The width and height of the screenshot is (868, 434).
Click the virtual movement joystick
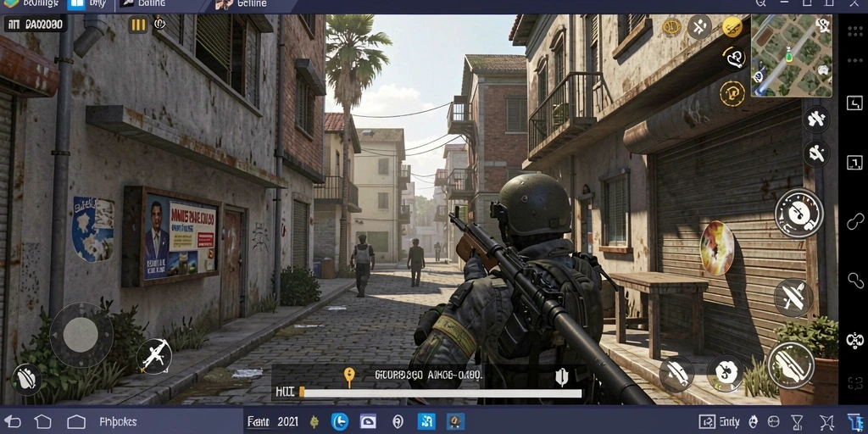pyautogui.click(x=81, y=334)
